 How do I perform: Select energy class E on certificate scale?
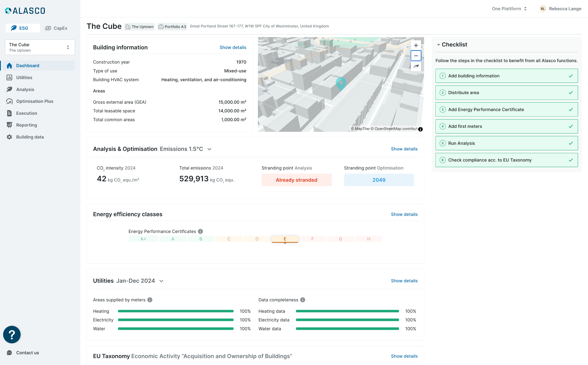(x=285, y=239)
